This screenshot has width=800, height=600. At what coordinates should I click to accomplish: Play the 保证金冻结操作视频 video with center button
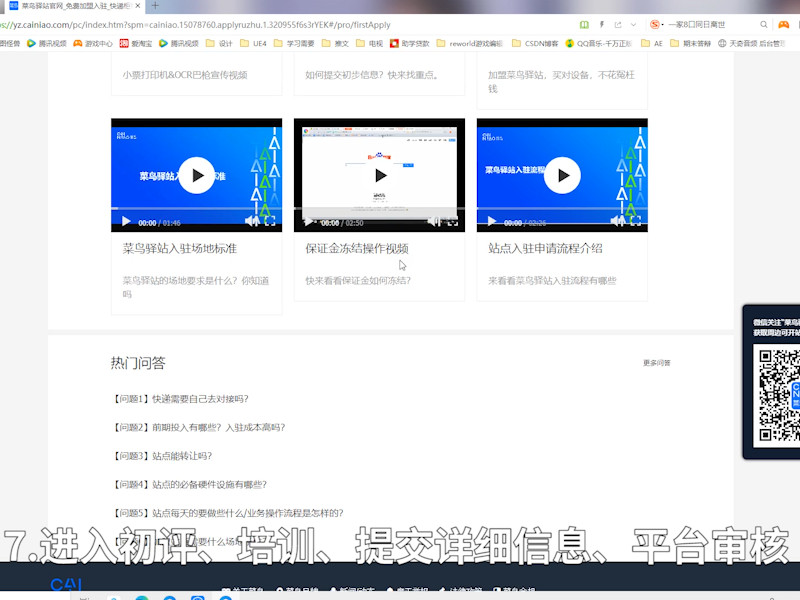click(380, 176)
